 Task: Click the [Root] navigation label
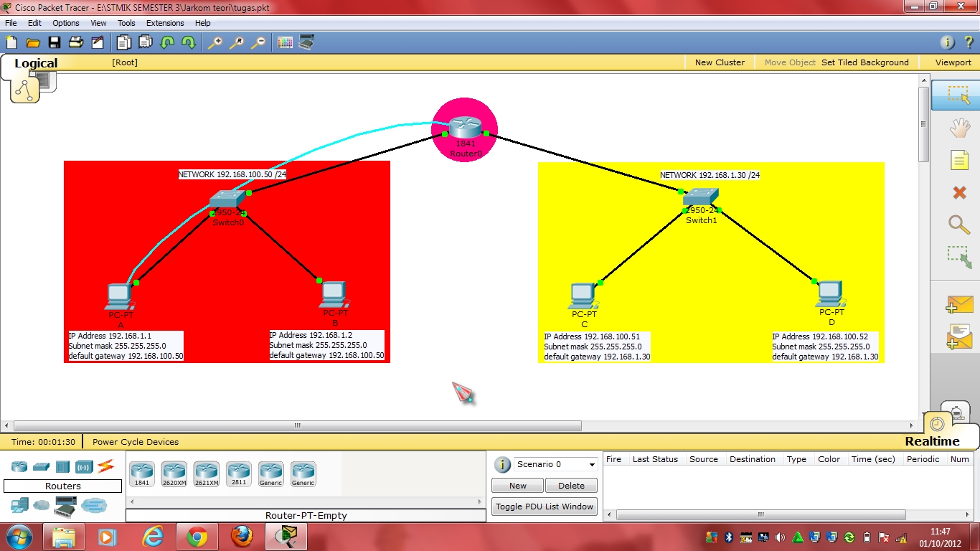pyautogui.click(x=125, y=62)
